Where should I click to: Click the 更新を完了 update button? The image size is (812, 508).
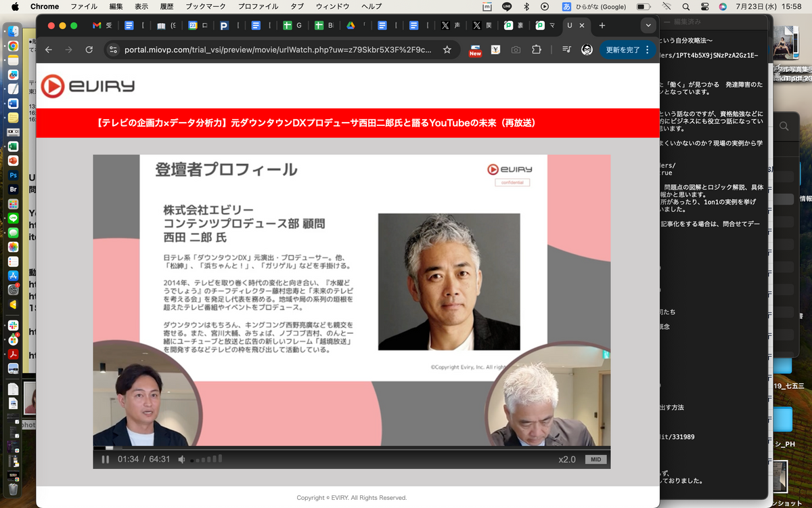coord(623,49)
